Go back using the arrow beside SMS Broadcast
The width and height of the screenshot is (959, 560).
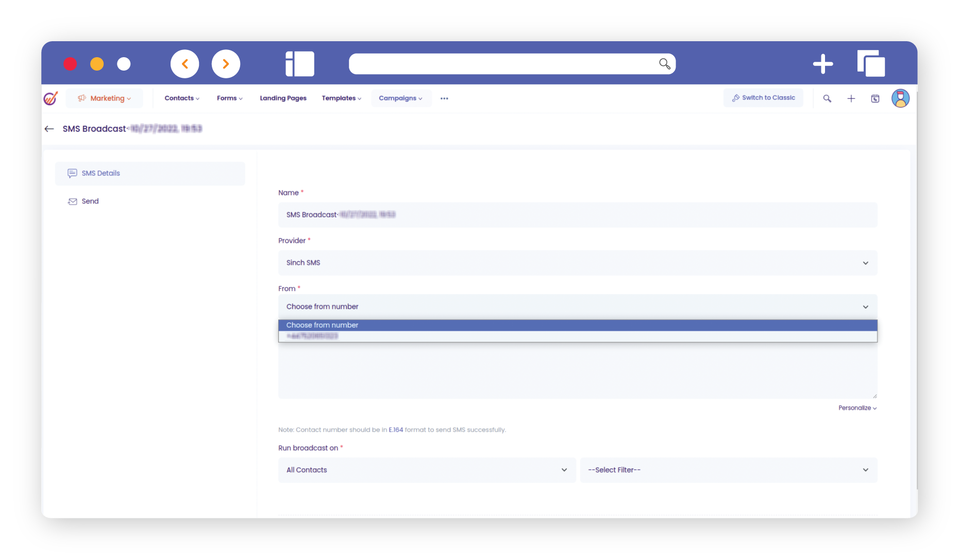click(x=49, y=129)
